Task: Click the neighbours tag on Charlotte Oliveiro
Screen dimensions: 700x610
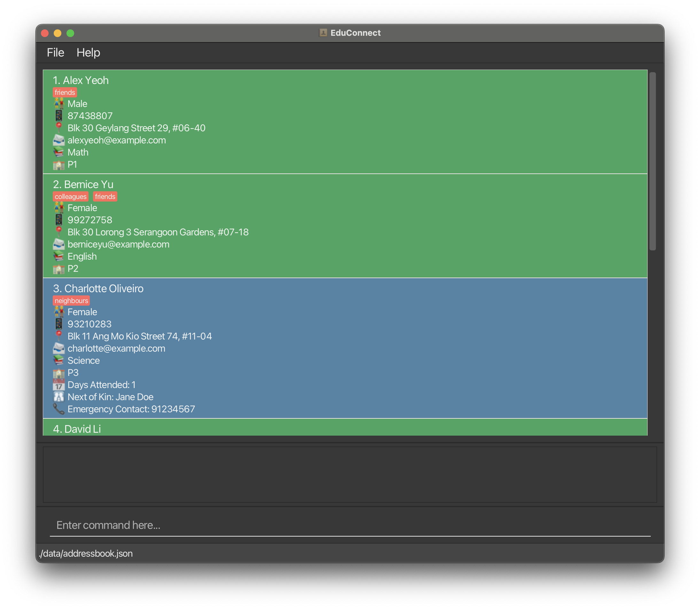Action: pos(71,301)
